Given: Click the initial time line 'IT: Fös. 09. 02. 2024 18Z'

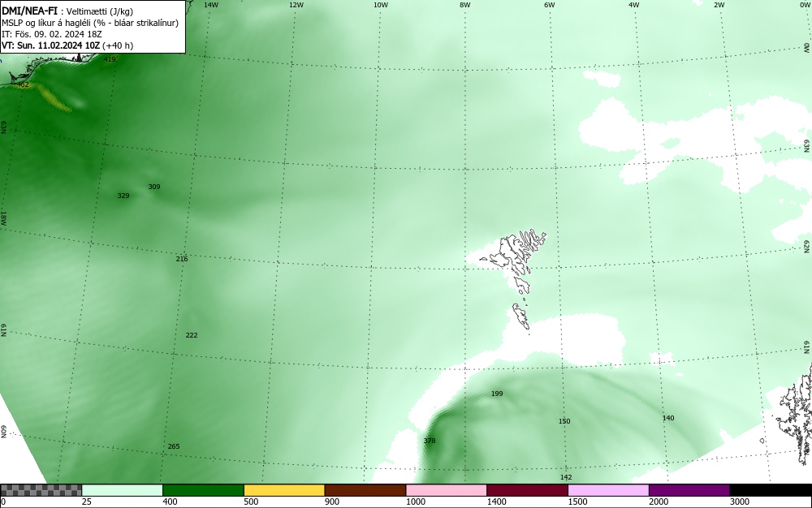Looking at the screenshot, I should point(52,34).
